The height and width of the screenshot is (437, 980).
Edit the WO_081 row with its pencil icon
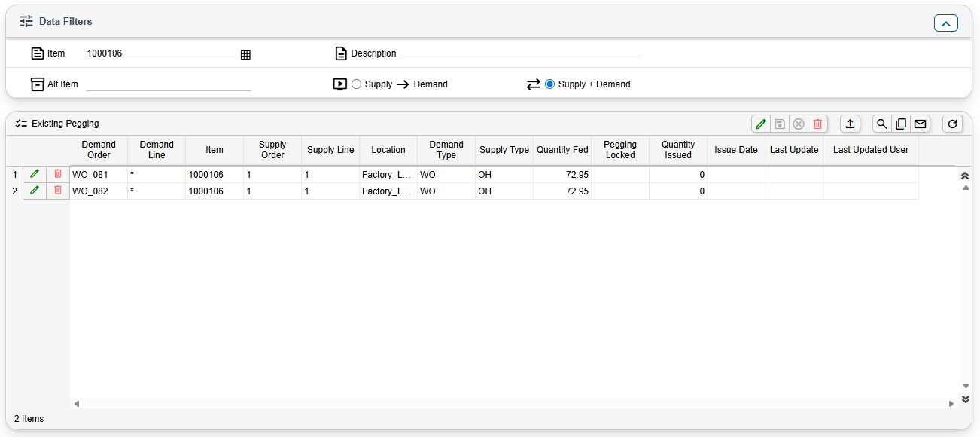(x=34, y=174)
